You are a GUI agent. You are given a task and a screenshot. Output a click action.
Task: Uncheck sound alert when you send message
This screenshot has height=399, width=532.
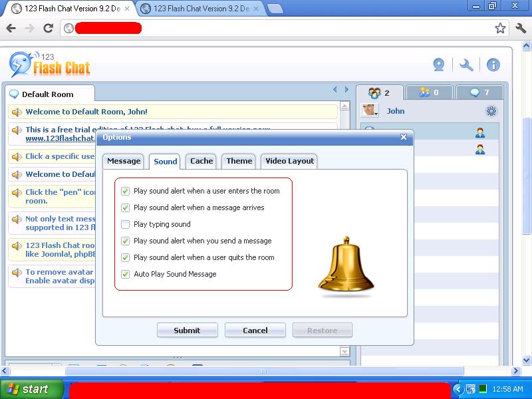click(125, 241)
